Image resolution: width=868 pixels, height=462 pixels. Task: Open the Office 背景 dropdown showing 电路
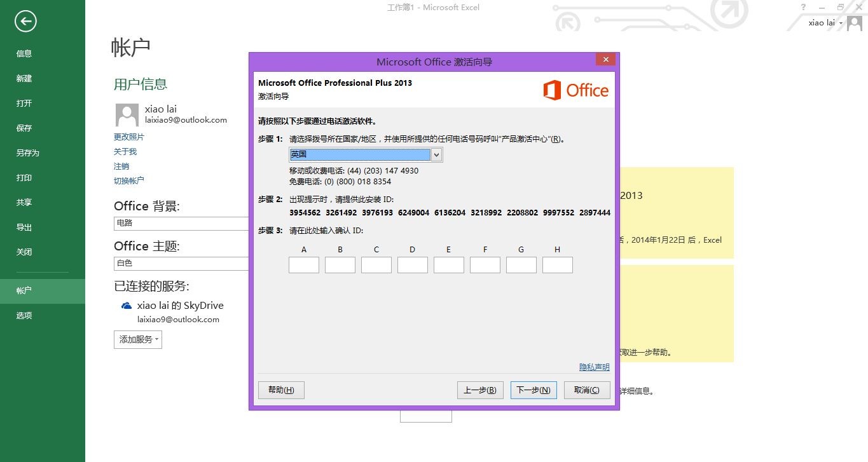point(181,224)
